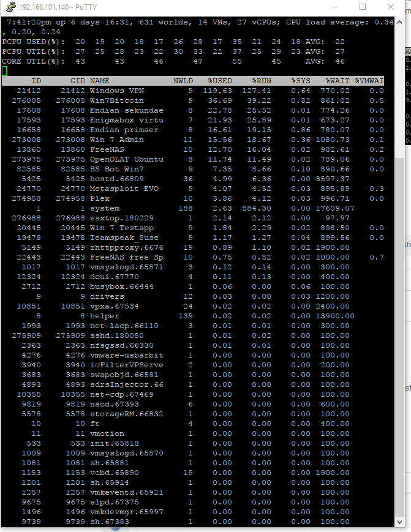411x532 pixels.
Task: Click the 'vmkeventd.65921' process name
Action: click(127, 492)
